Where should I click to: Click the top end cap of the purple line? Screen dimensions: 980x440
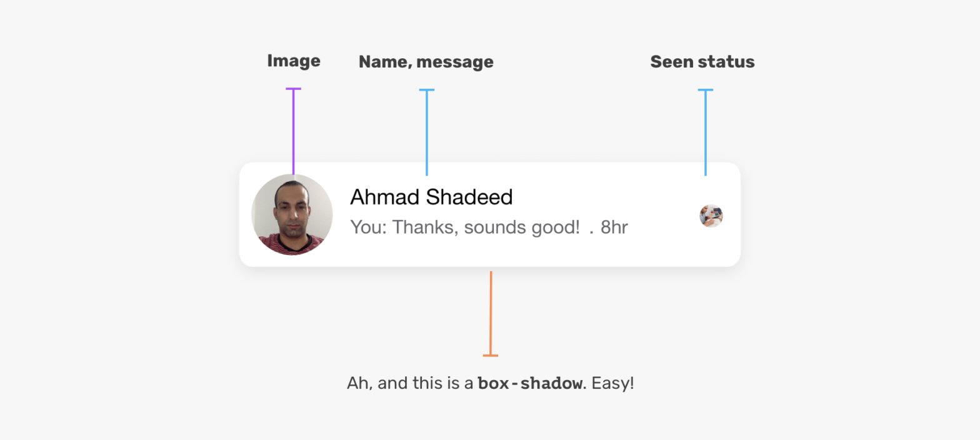coord(293,89)
